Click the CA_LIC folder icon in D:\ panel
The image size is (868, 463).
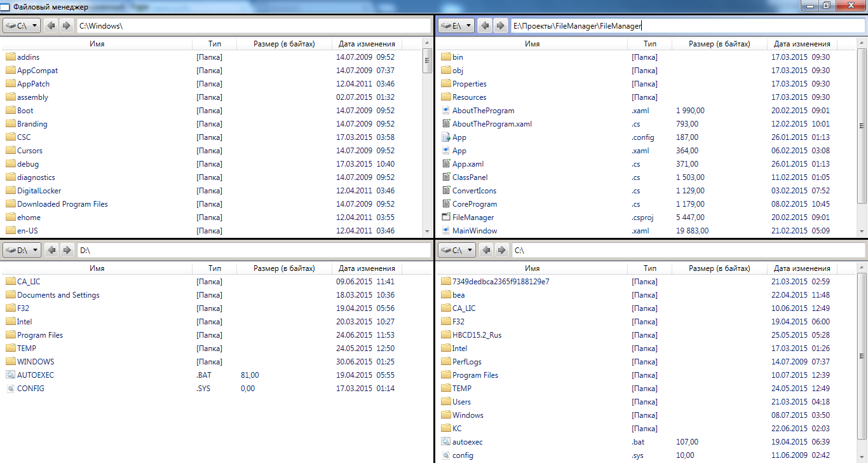point(10,282)
